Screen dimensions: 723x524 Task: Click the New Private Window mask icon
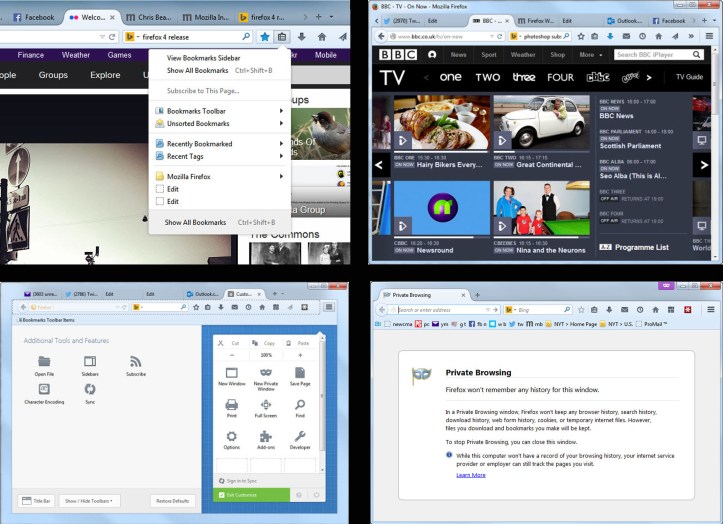(265, 373)
